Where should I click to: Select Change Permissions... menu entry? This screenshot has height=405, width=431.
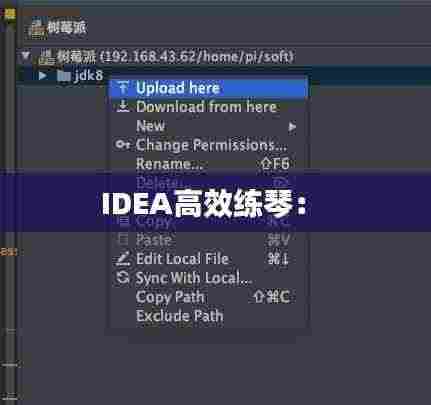(207, 145)
